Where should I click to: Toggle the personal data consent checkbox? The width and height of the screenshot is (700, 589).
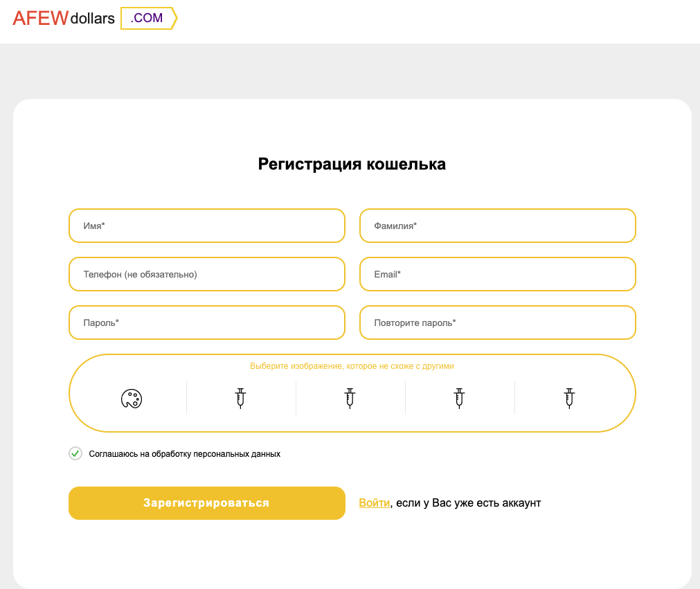(x=75, y=453)
